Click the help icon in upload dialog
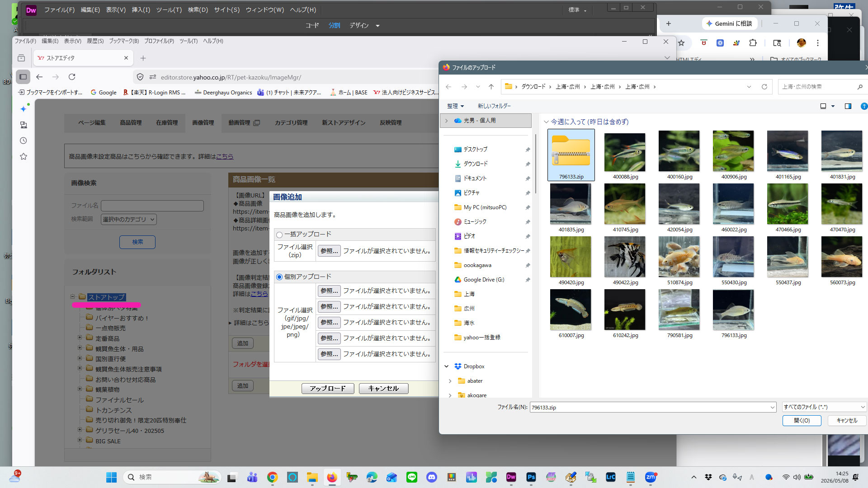 click(x=864, y=106)
